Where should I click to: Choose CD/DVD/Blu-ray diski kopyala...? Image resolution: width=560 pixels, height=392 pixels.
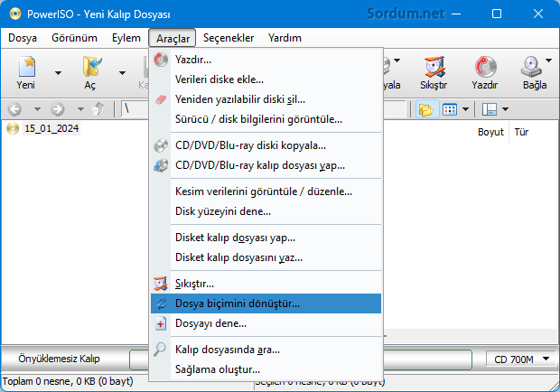pos(266,145)
